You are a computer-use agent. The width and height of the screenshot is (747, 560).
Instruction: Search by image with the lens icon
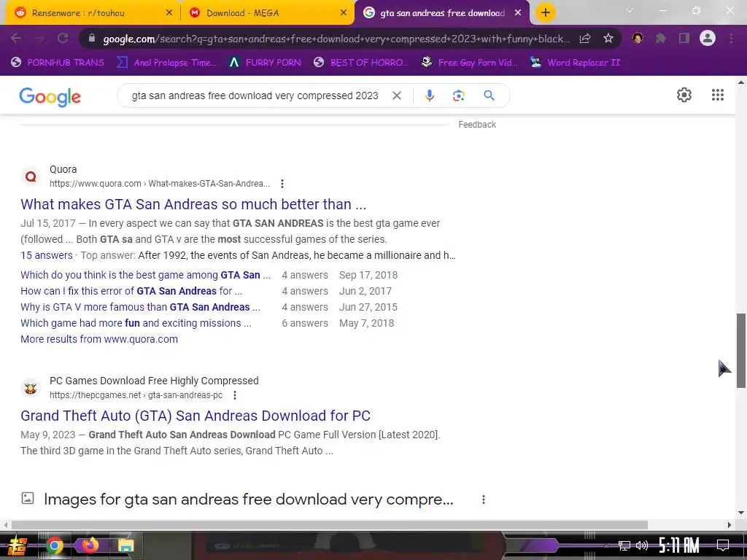pyautogui.click(x=458, y=96)
